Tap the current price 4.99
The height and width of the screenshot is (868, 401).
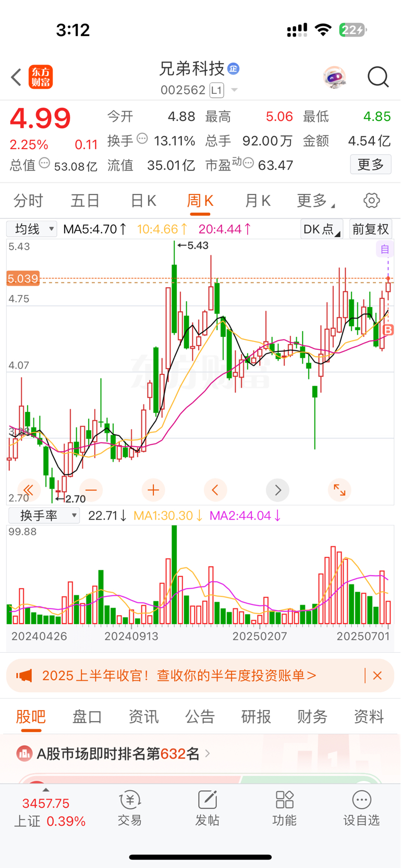[x=40, y=118]
